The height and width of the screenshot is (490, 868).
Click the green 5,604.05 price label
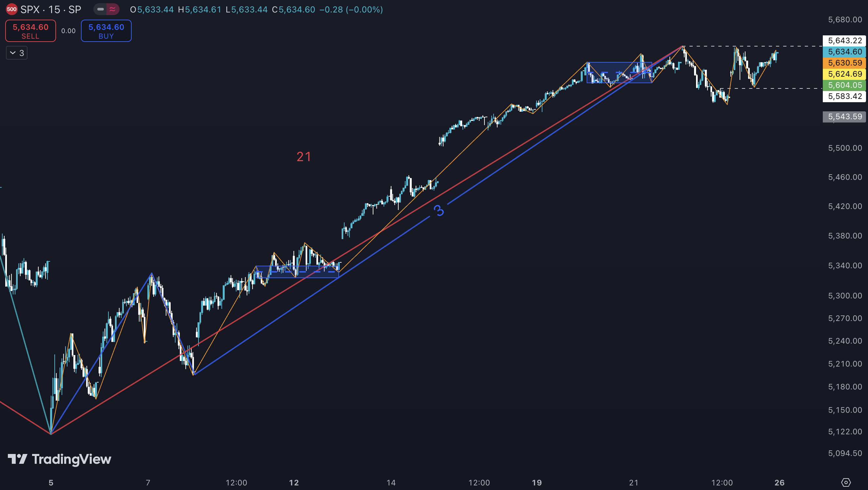[844, 85]
